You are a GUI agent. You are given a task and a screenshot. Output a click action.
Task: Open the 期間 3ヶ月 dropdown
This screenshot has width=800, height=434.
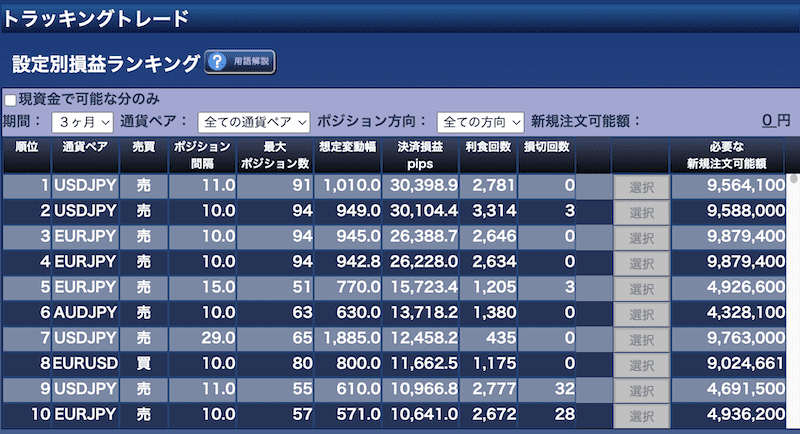[83, 122]
